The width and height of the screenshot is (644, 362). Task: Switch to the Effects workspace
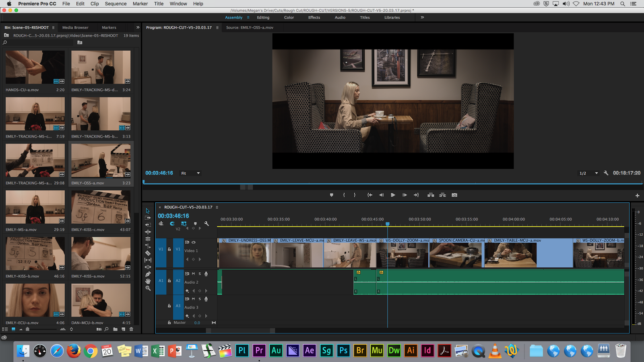click(x=314, y=18)
